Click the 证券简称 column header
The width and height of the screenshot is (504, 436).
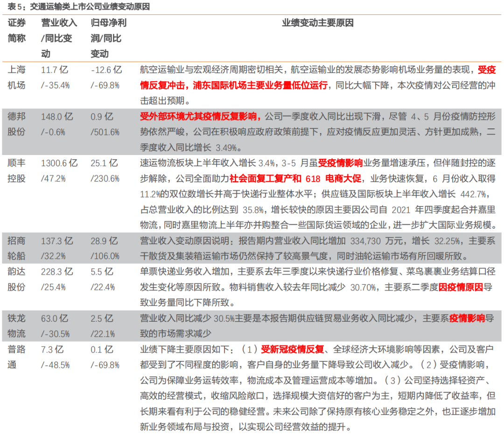17,30
